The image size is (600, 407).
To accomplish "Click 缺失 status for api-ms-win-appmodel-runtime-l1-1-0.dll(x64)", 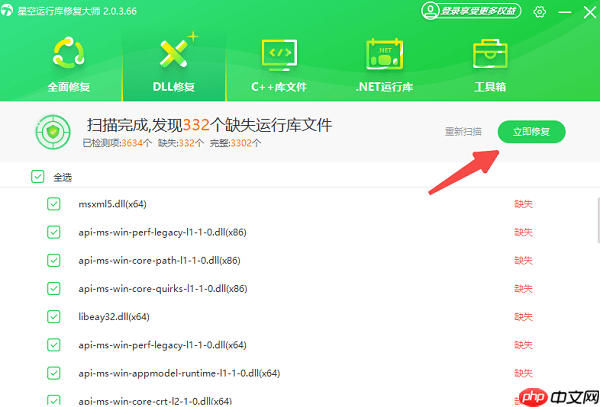I will pos(523,373).
